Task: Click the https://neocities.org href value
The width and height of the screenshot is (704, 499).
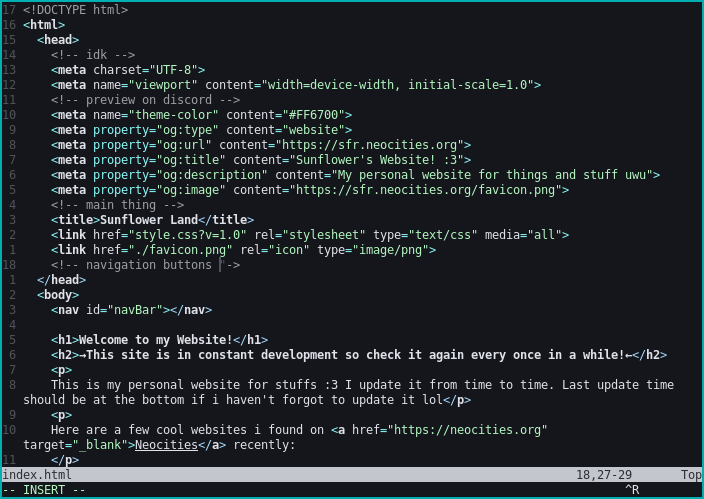Action: click(x=467, y=430)
